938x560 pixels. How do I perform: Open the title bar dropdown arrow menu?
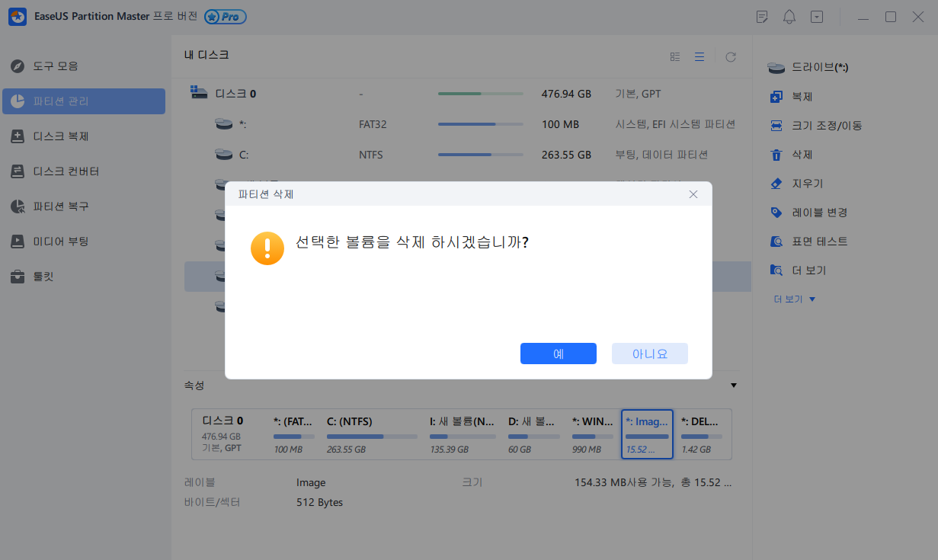(x=817, y=16)
